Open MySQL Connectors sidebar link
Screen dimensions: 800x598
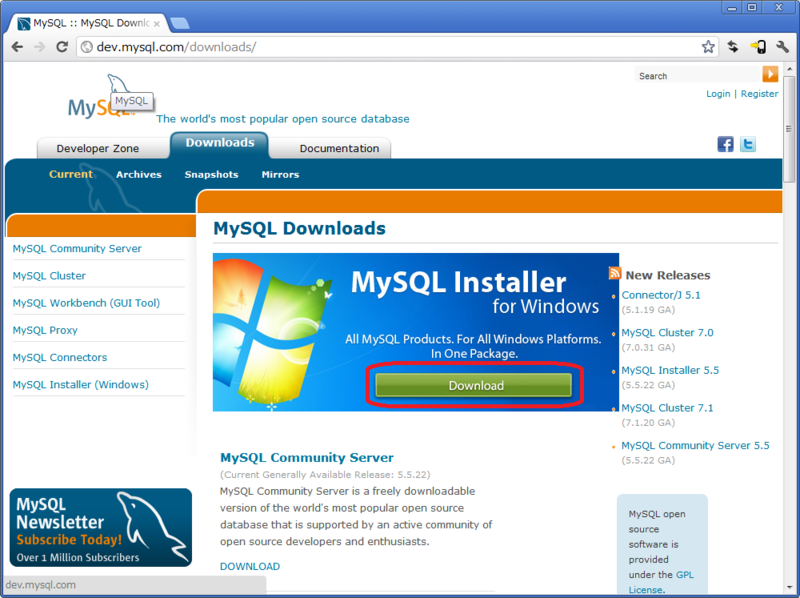(60, 357)
